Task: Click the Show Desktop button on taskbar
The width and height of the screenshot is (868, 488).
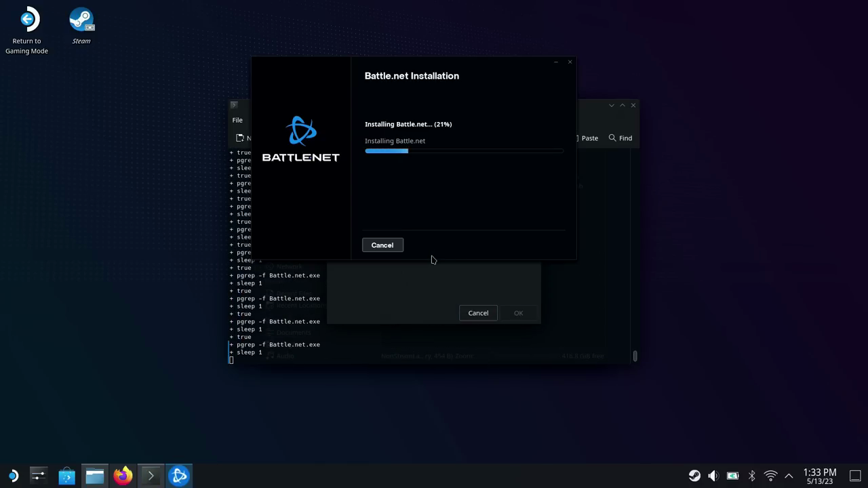Action: 855,476
